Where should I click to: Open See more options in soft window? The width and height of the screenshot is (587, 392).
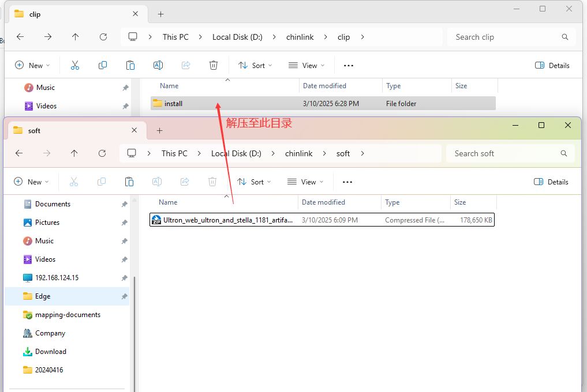click(347, 182)
